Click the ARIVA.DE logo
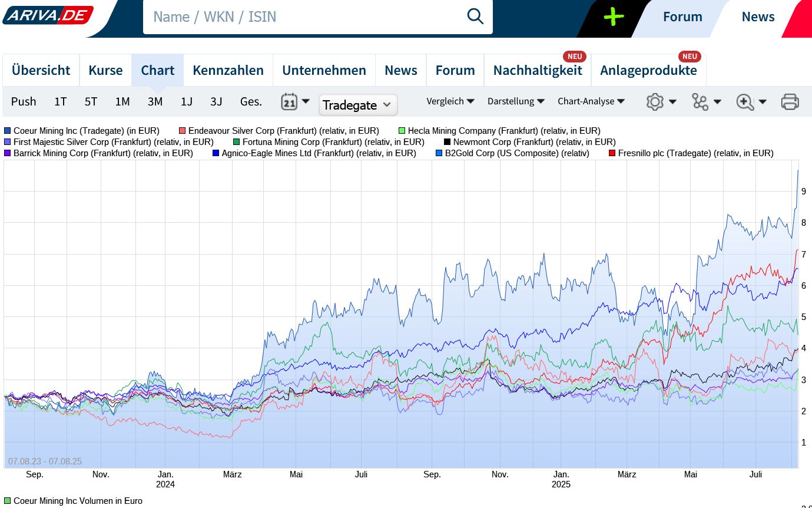The image size is (812, 508). [x=47, y=15]
